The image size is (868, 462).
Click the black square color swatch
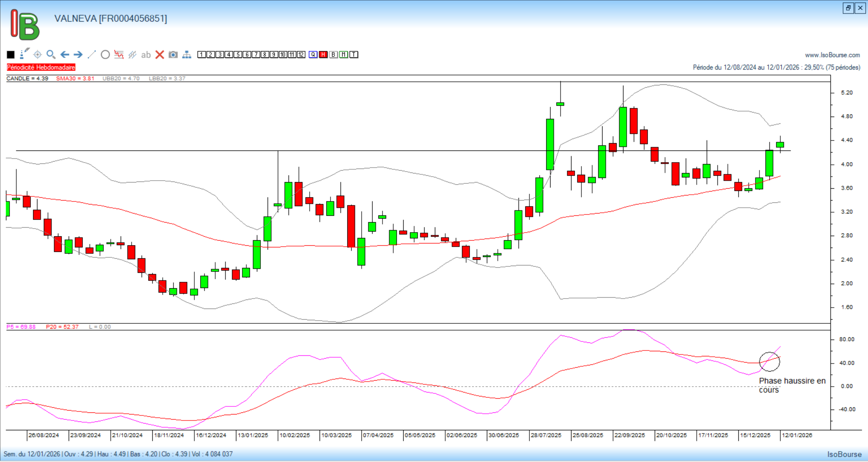pyautogui.click(x=11, y=55)
